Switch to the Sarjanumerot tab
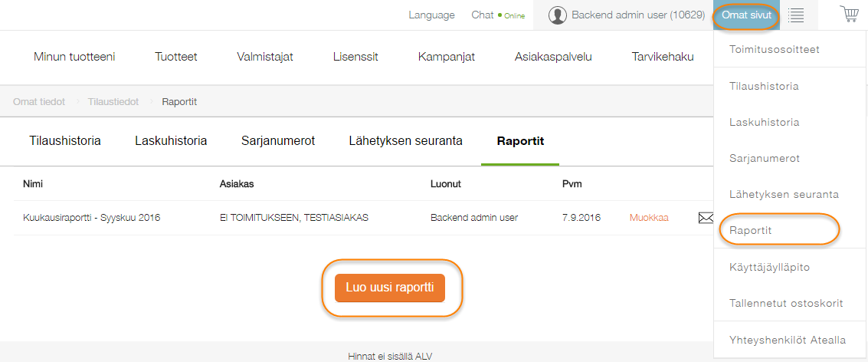This screenshot has width=868, height=362. [x=278, y=141]
